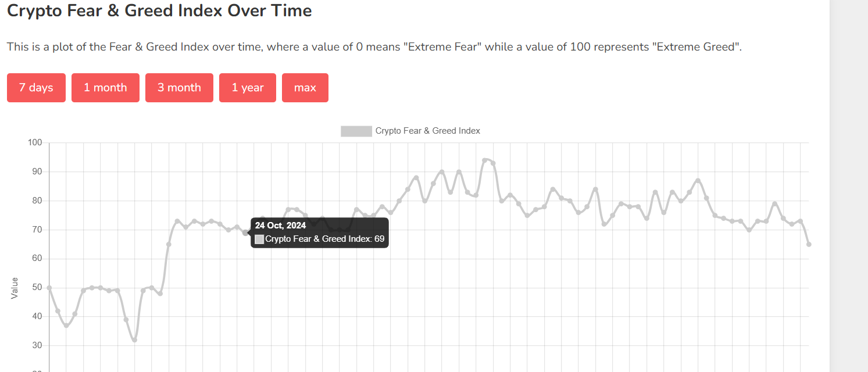Image resolution: width=868 pixels, height=372 pixels.
Task: Select the first data point at value 50
Action: [49, 288]
